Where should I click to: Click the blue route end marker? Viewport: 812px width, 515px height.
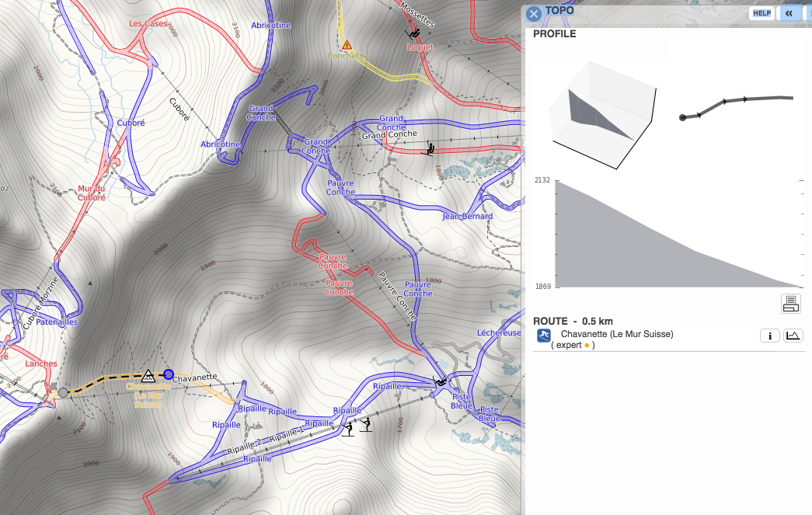pyautogui.click(x=169, y=374)
